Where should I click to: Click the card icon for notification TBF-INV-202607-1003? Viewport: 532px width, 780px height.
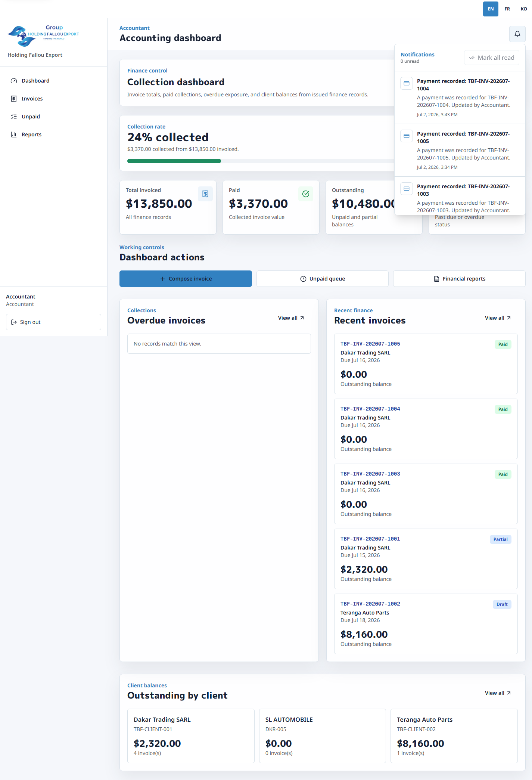[407, 189]
